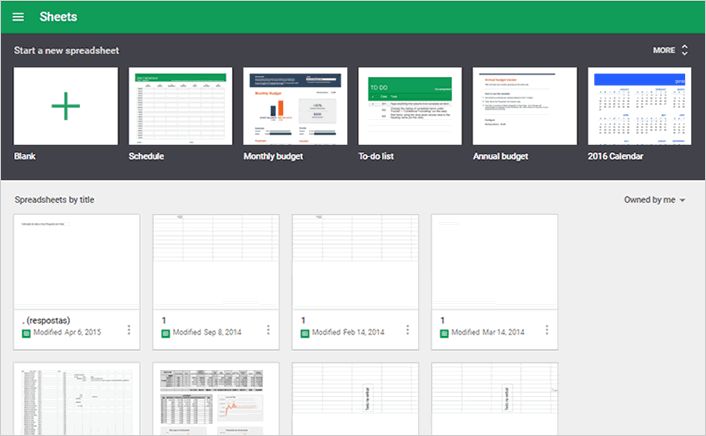Screen dimensions: 706x436
Task: Pick the Annual budget template thumbnail
Action: coord(525,106)
